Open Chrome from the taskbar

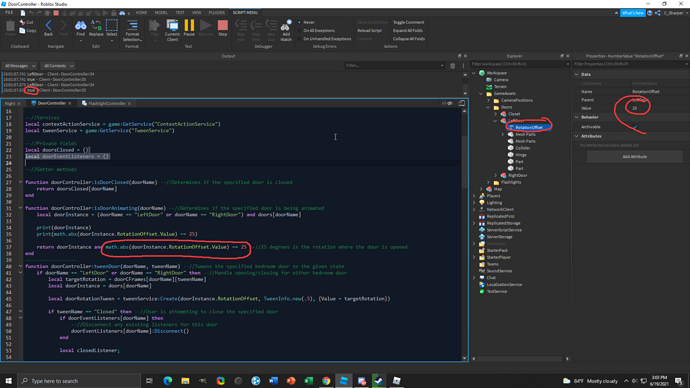[x=326, y=381]
